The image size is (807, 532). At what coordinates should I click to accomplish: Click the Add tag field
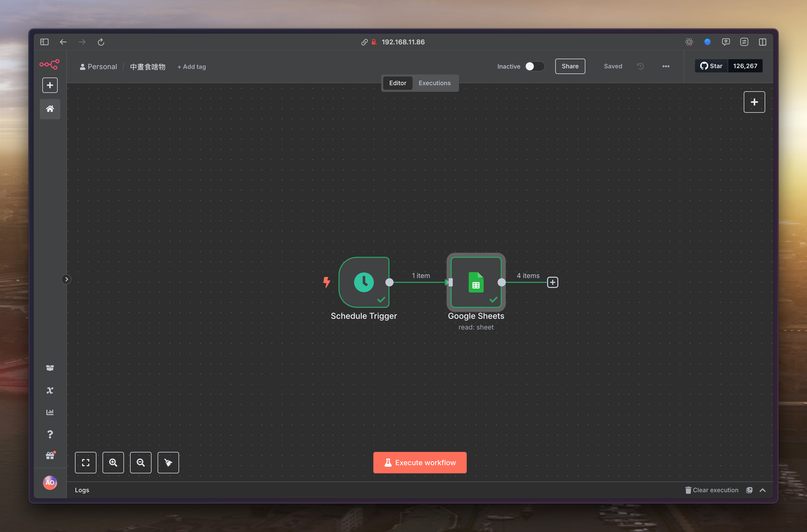192,67
